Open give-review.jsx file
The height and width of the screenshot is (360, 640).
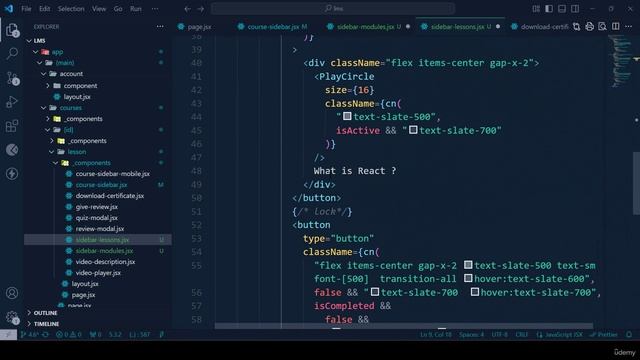pos(97,207)
